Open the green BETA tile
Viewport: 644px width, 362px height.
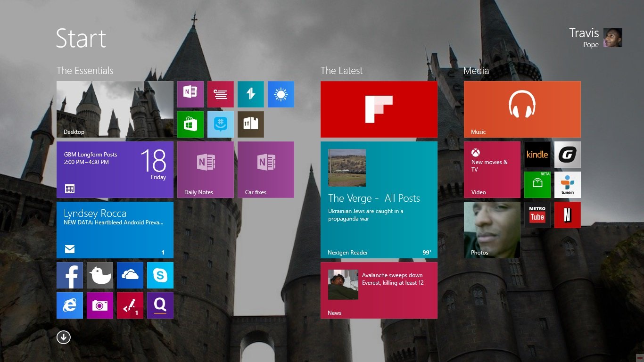tap(537, 185)
